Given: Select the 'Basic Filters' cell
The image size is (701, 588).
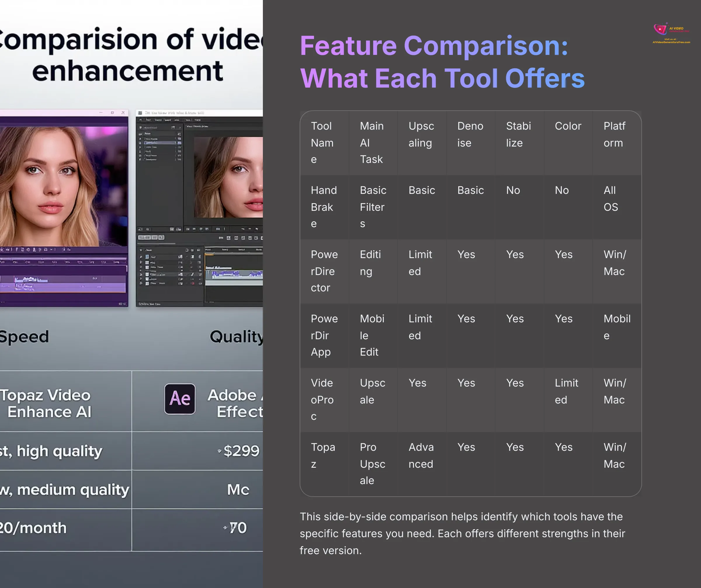Looking at the screenshot, I should (x=373, y=207).
